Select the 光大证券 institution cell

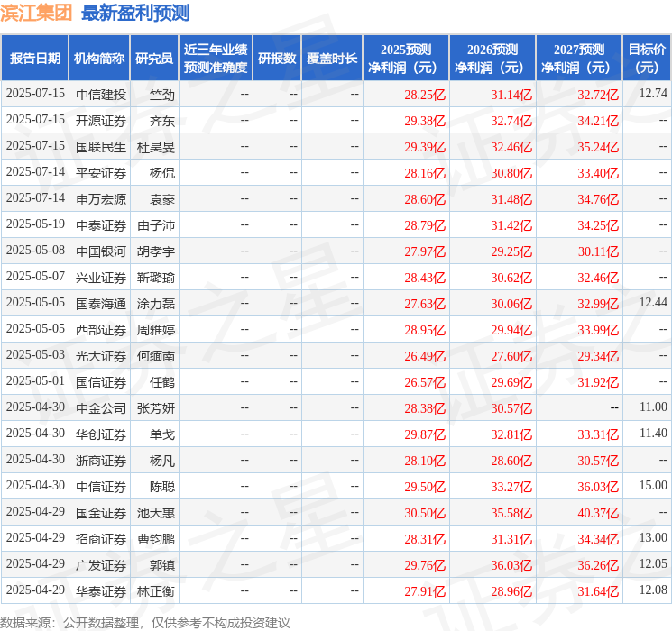pos(101,356)
